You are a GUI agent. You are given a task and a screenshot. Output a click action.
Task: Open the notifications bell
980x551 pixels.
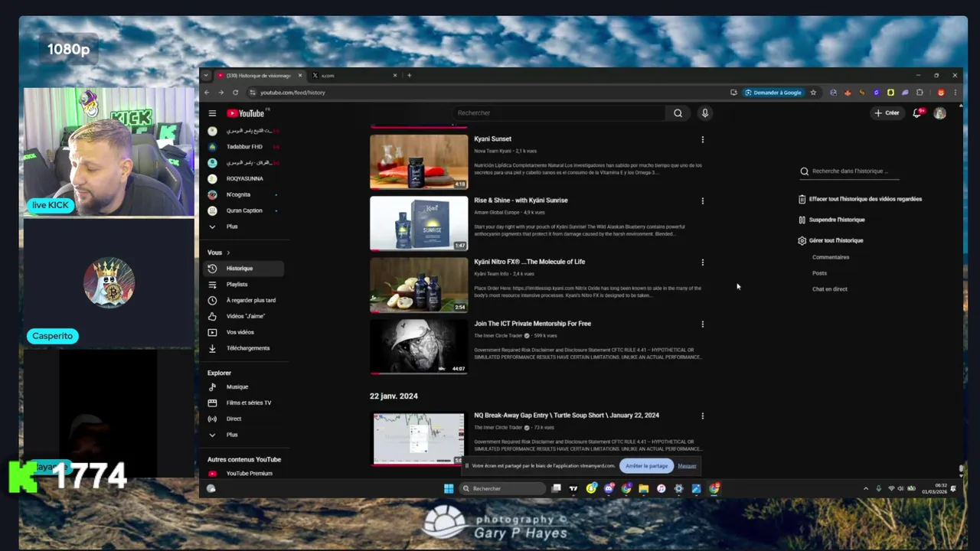click(917, 113)
